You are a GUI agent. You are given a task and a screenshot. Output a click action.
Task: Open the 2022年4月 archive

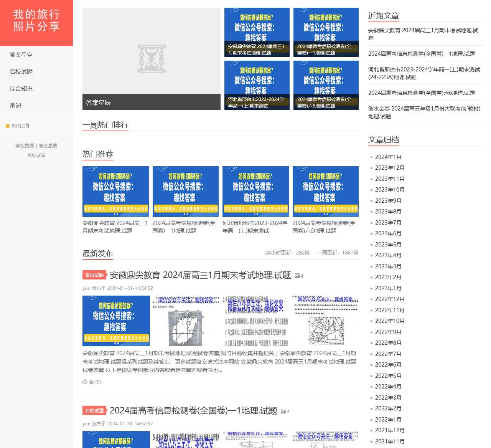[388, 387]
